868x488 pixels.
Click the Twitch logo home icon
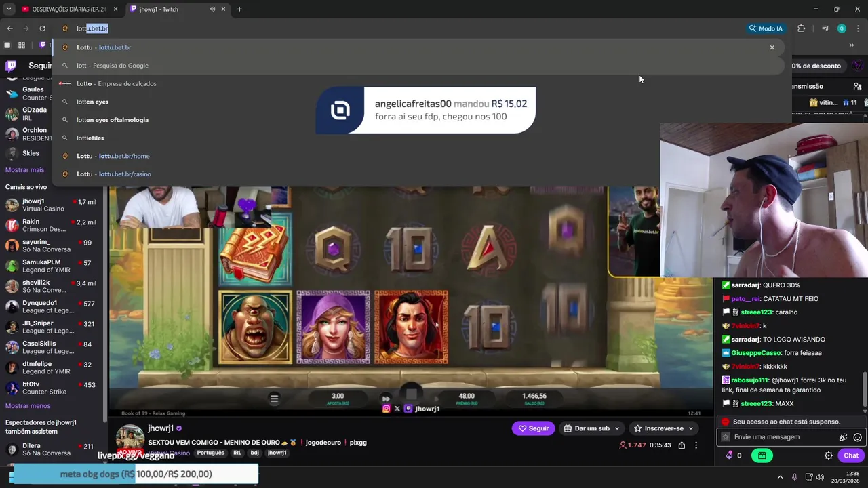pyautogui.click(x=11, y=66)
